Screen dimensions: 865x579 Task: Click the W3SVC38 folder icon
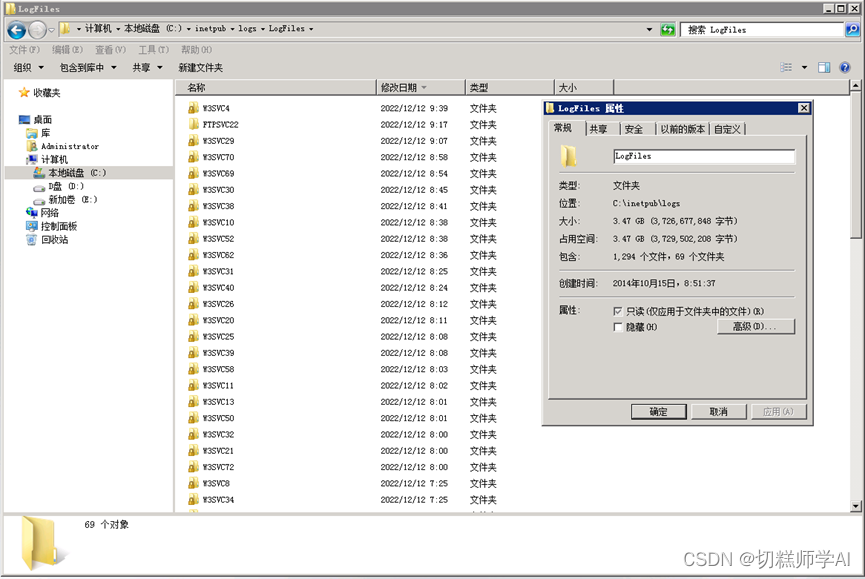pyautogui.click(x=193, y=206)
